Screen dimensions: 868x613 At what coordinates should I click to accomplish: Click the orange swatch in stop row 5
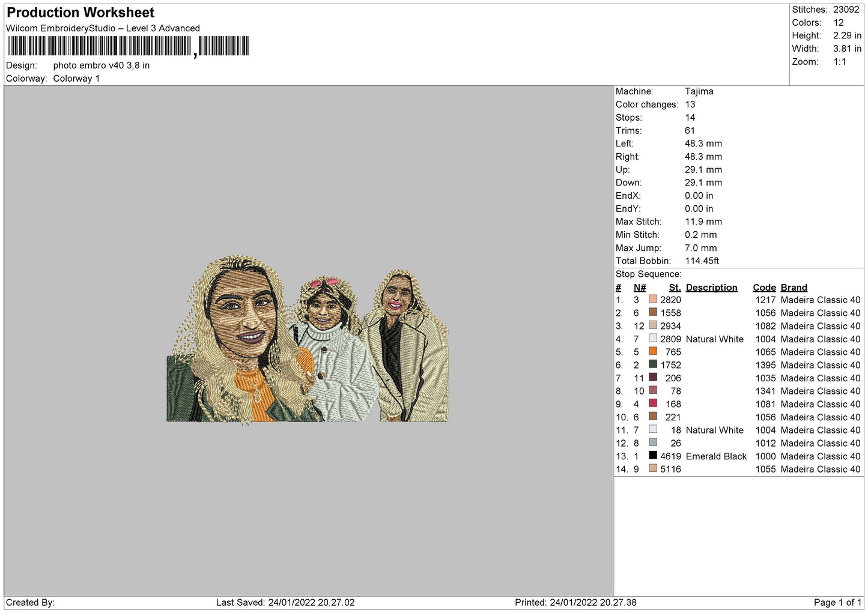(653, 351)
